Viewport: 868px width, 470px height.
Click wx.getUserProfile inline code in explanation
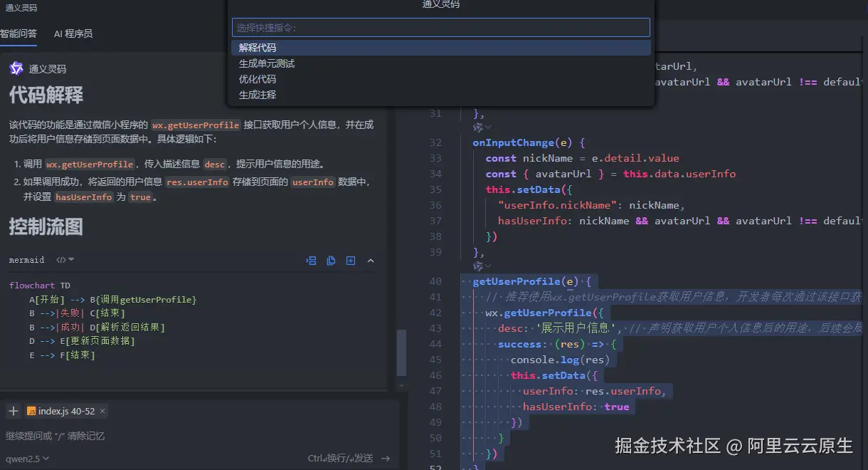tap(196, 125)
